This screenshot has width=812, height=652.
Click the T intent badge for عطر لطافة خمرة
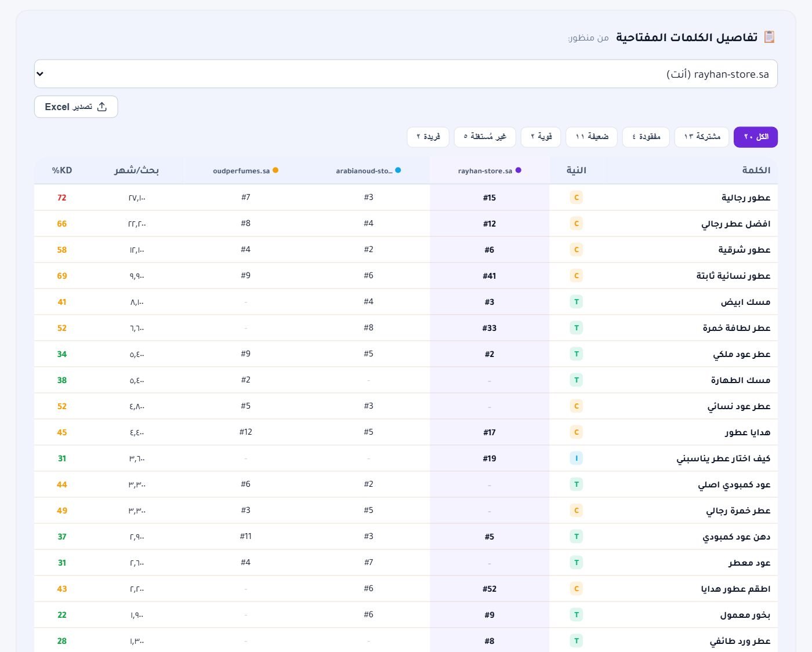click(x=577, y=328)
